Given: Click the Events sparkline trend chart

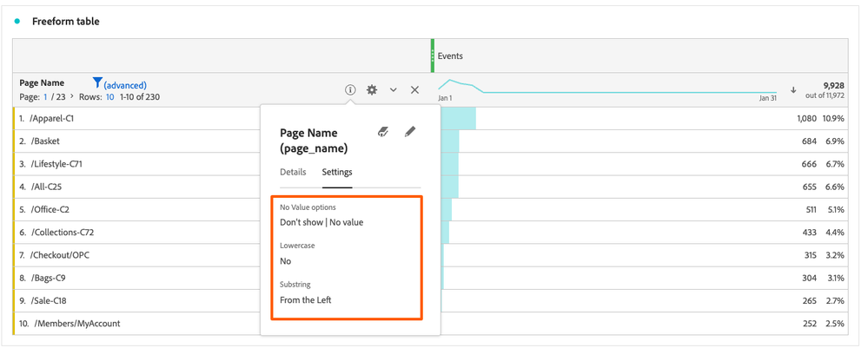Looking at the screenshot, I should [608, 89].
